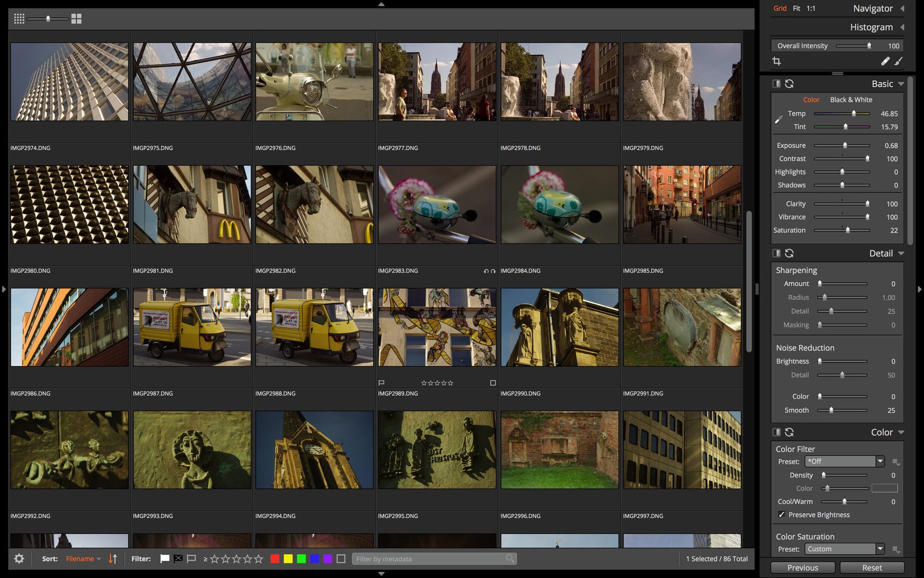924x578 pixels.
Task: Uncheck Preserve Brightness checkbox
Action: click(782, 515)
